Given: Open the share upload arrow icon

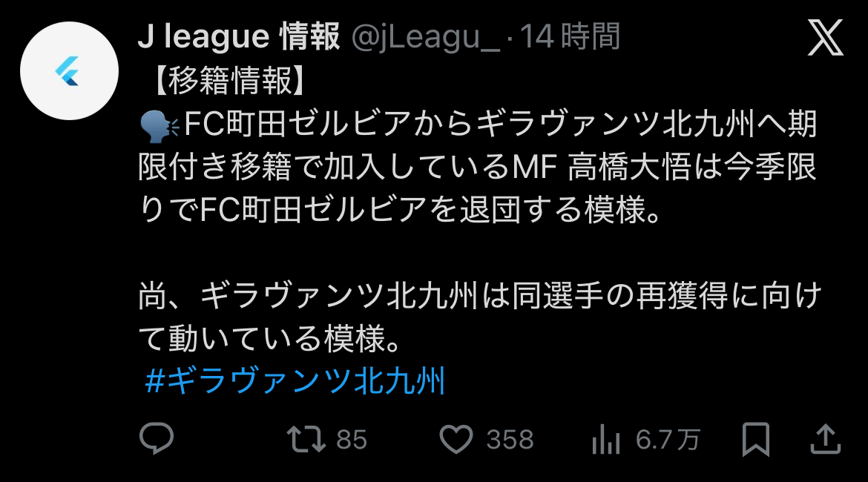Looking at the screenshot, I should [826, 439].
